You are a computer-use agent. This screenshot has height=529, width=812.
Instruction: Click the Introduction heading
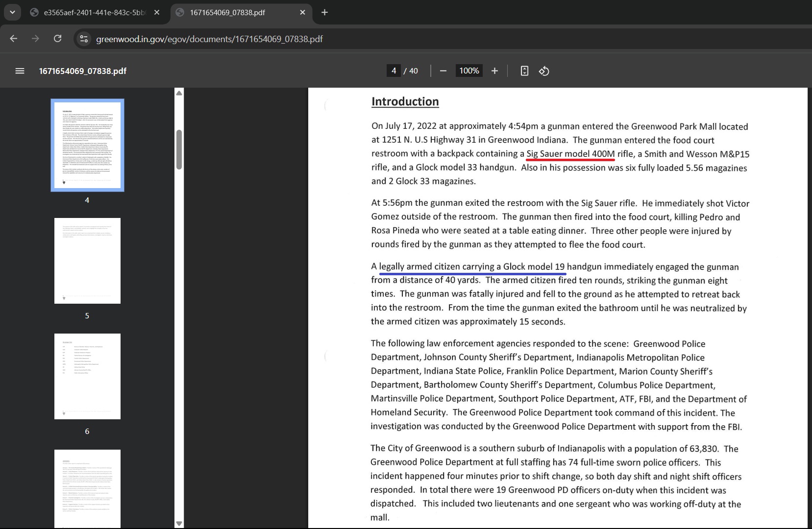point(405,101)
